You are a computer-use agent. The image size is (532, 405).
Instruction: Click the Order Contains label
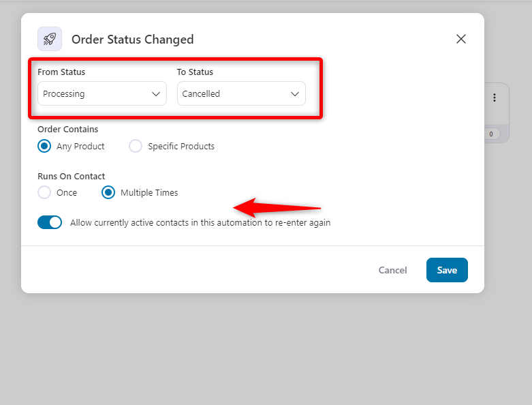(68, 130)
